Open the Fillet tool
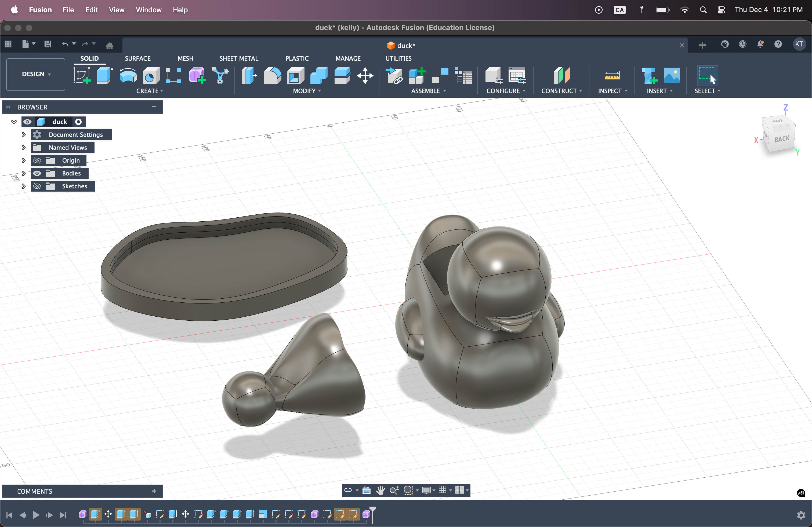This screenshot has height=527, width=812. (272, 75)
